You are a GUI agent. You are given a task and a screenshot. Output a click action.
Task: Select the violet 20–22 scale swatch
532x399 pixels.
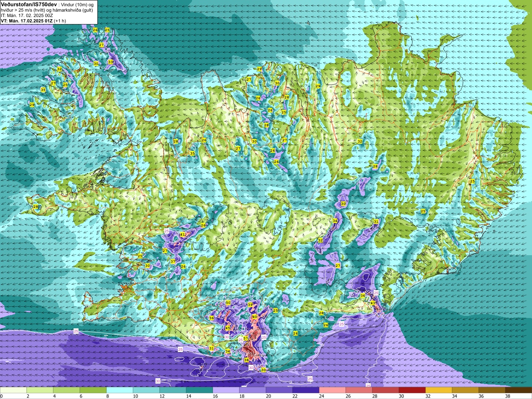[x=279, y=390]
